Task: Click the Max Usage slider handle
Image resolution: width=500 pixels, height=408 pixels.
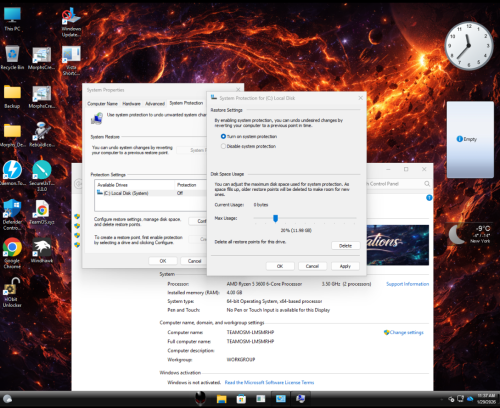Action: pos(275,218)
